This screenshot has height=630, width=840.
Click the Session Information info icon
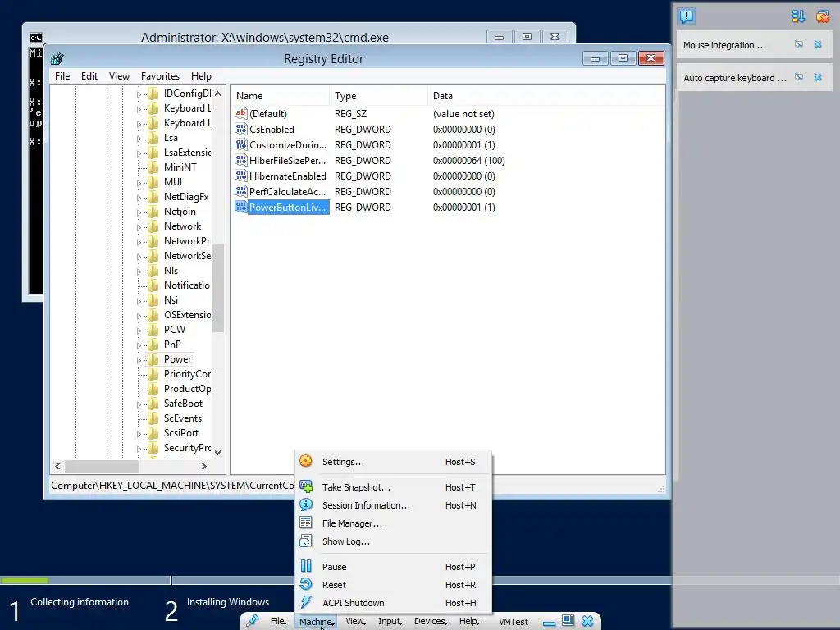pyautogui.click(x=306, y=504)
